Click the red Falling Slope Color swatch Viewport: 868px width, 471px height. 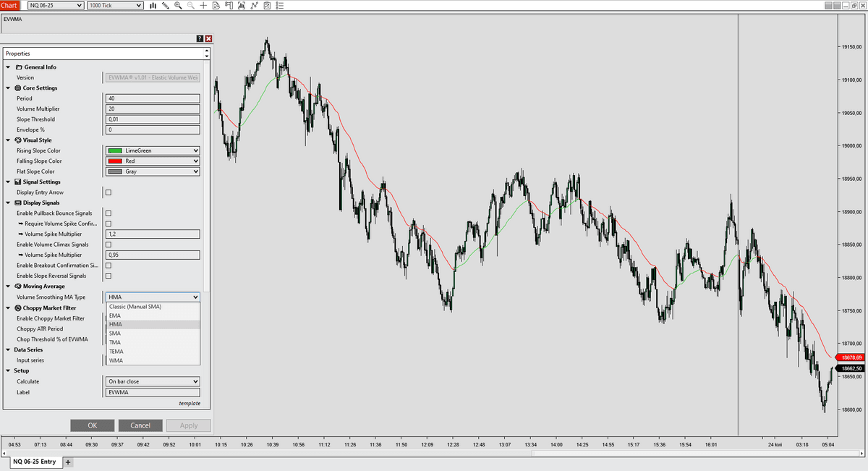(114, 161)
